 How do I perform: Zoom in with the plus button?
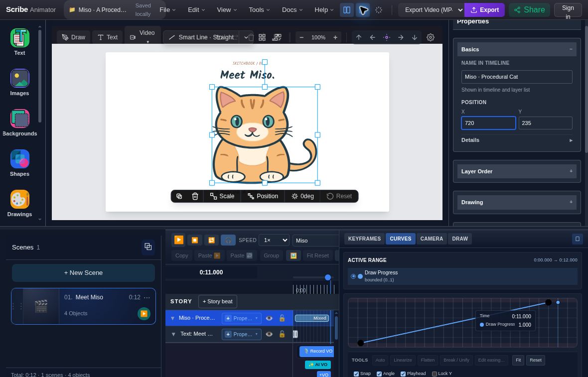(x=335, y=37)
